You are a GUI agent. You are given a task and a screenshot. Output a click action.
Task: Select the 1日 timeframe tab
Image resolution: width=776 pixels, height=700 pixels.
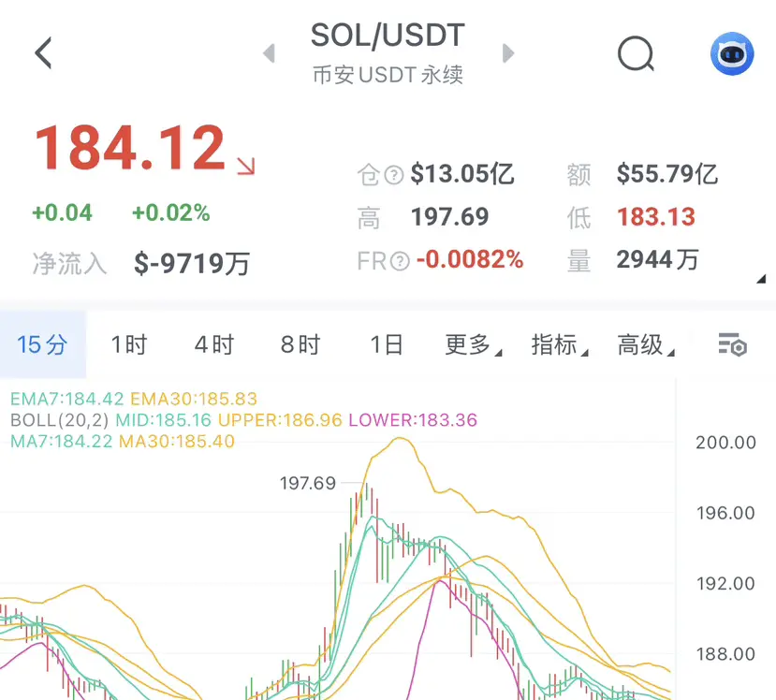[387, 344]
